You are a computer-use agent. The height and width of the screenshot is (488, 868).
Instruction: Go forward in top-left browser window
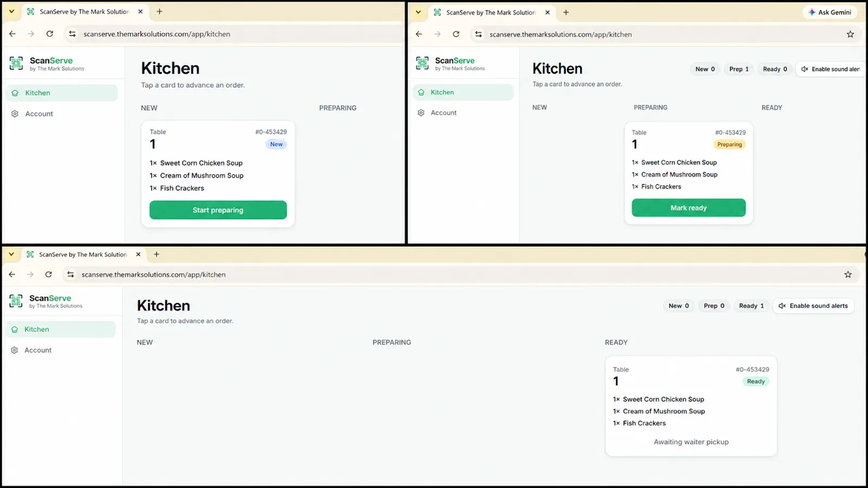(x=31, y=34)
